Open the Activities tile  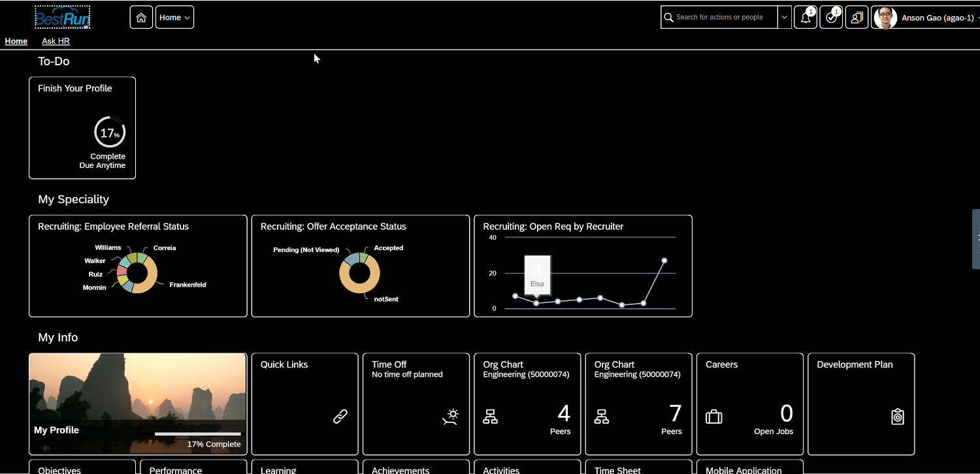coord(527,467)
